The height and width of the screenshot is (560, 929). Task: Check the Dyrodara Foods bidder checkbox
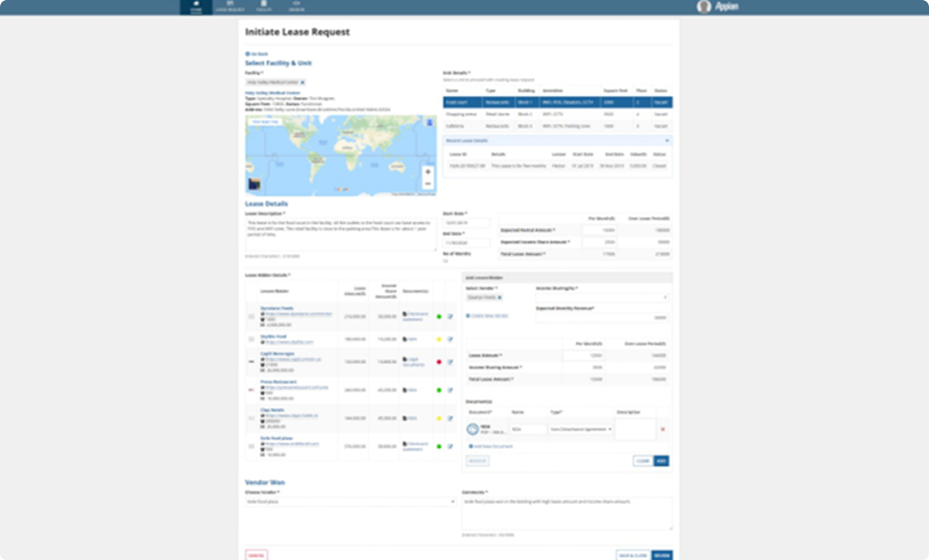(x=251, y=317)
